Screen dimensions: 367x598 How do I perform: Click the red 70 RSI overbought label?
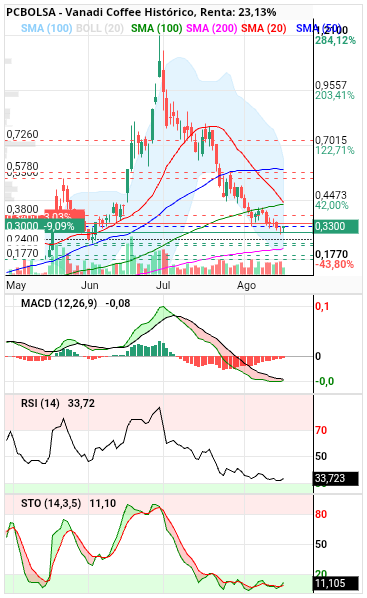[321, 431]
